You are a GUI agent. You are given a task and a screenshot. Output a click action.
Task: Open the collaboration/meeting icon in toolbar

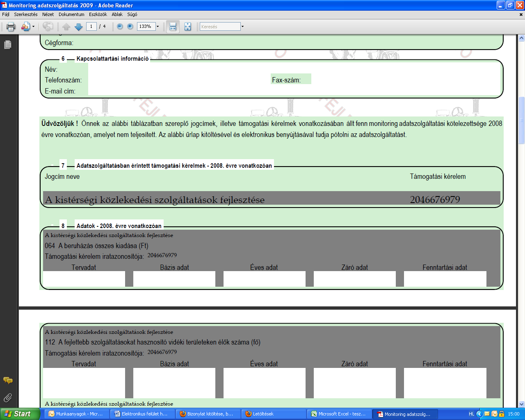pos(25,27)
